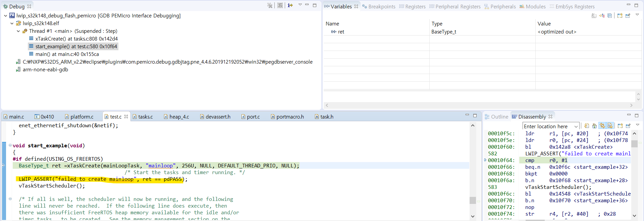
Task: Toggle Instruction Stepping Mode in Debug view
Action: [290, 5]
